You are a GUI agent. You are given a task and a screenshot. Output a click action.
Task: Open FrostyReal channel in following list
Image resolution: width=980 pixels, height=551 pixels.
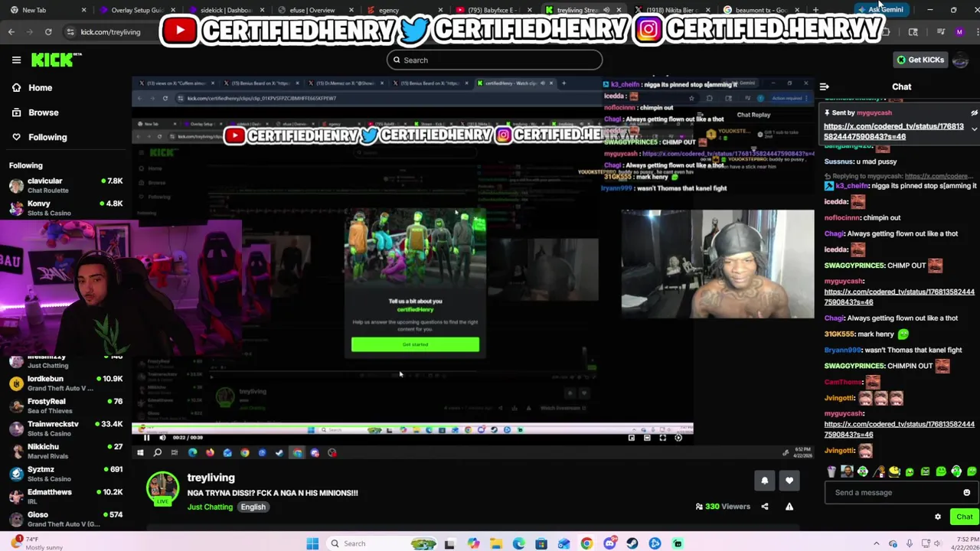point(65,406)
